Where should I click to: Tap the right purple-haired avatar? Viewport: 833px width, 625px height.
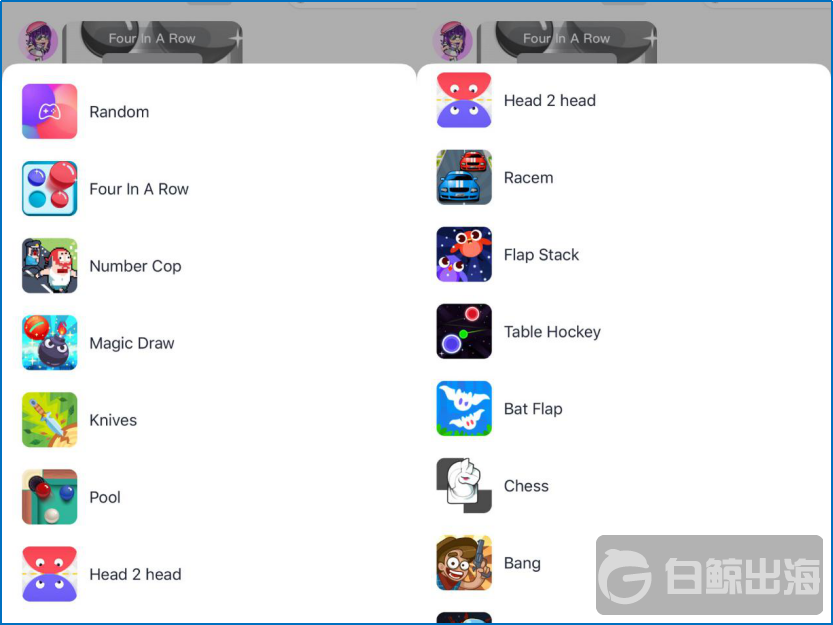(453, 41)
